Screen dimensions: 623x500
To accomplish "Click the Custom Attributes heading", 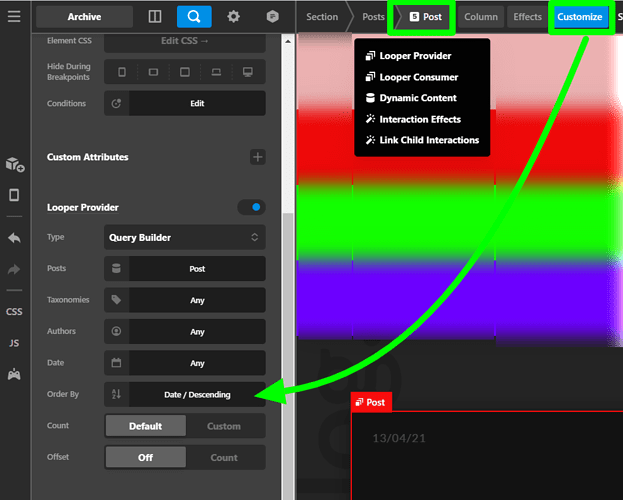I will [87, 157].
